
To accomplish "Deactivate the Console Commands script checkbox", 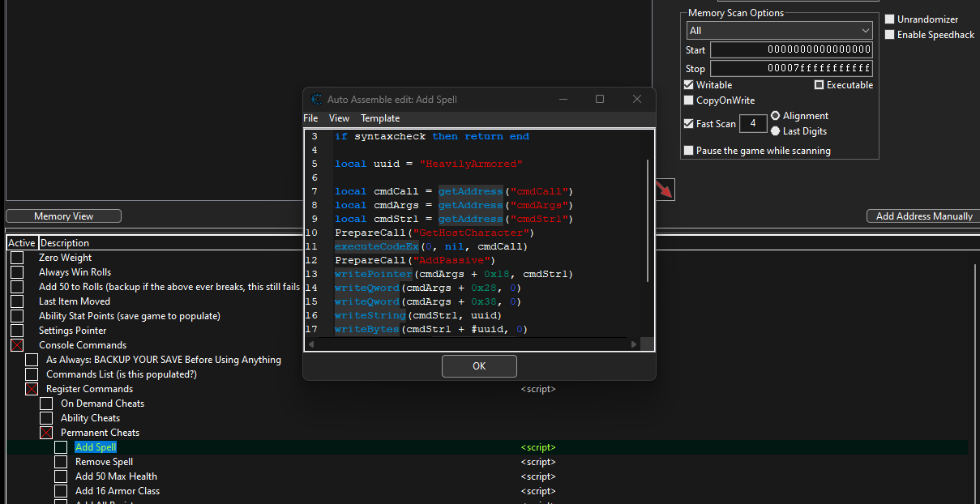I will pos(17,345).
